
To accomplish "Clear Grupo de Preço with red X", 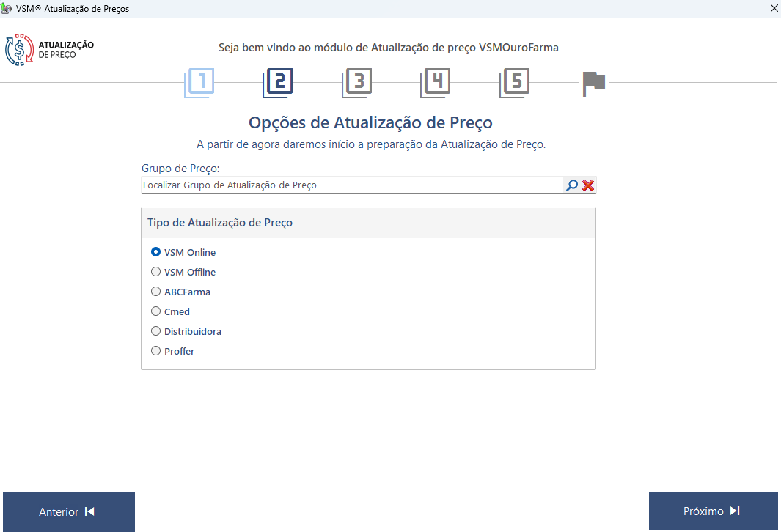I will (x=588, y=185).
